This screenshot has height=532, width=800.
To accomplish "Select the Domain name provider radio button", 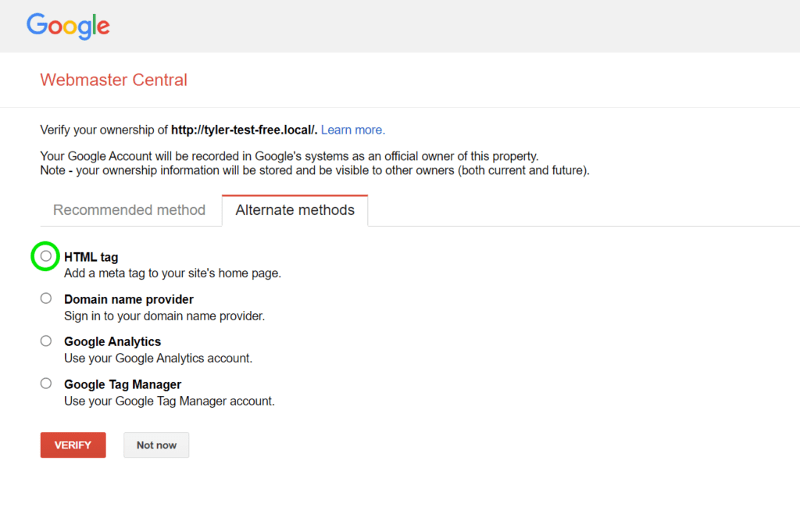I will pos(46,298).
